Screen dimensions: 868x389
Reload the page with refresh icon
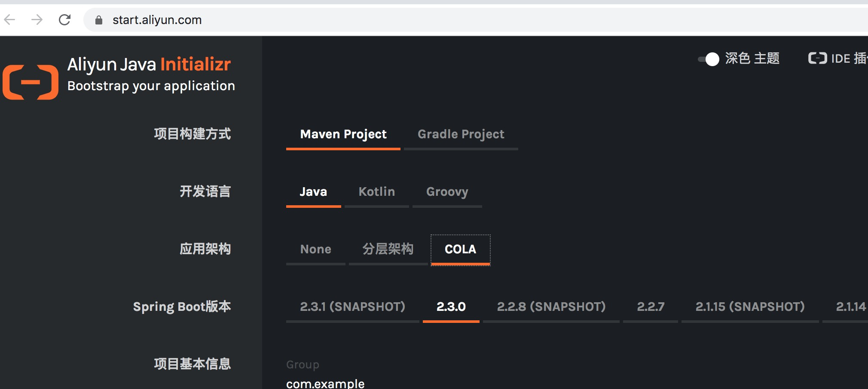click(64, 20)
